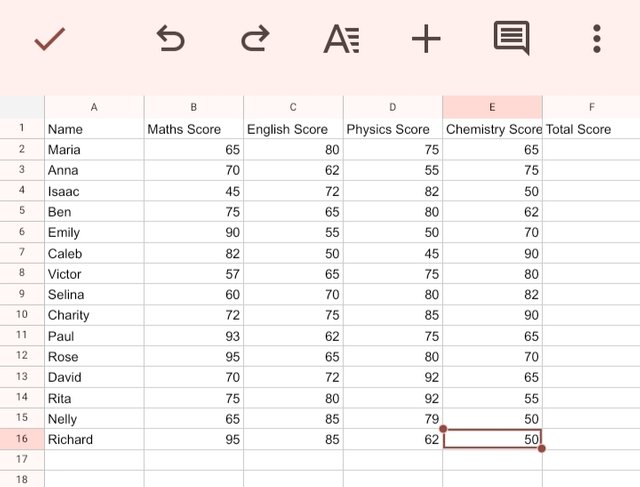Click the Physics Score header cell
640x487 pixels.
[392, 129]
